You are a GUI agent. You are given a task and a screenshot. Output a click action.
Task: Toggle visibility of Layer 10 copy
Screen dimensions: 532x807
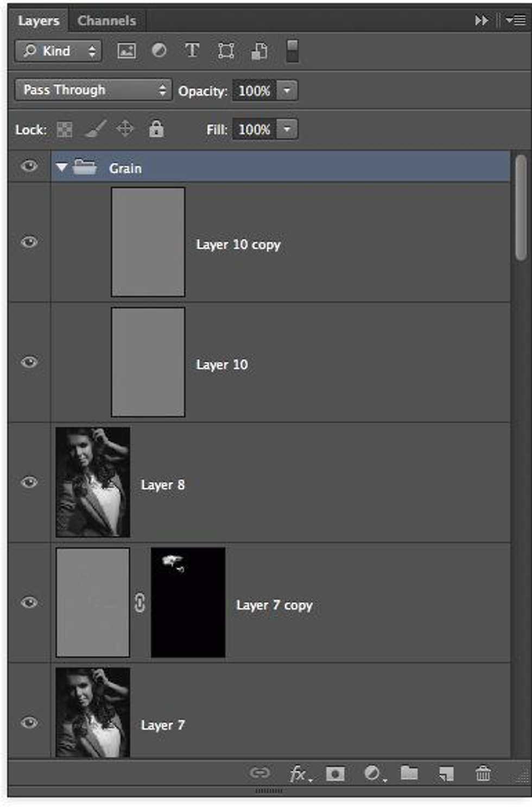29,242
